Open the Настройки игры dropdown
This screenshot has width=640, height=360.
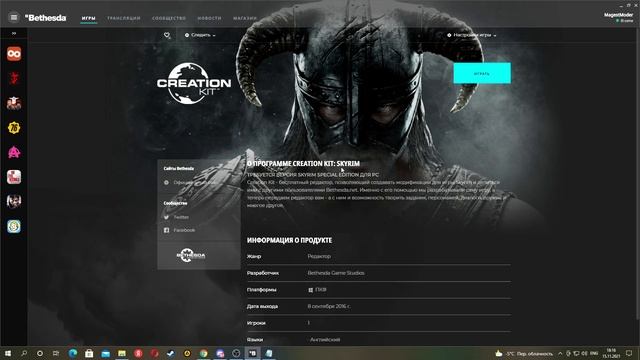pos(472,35)
